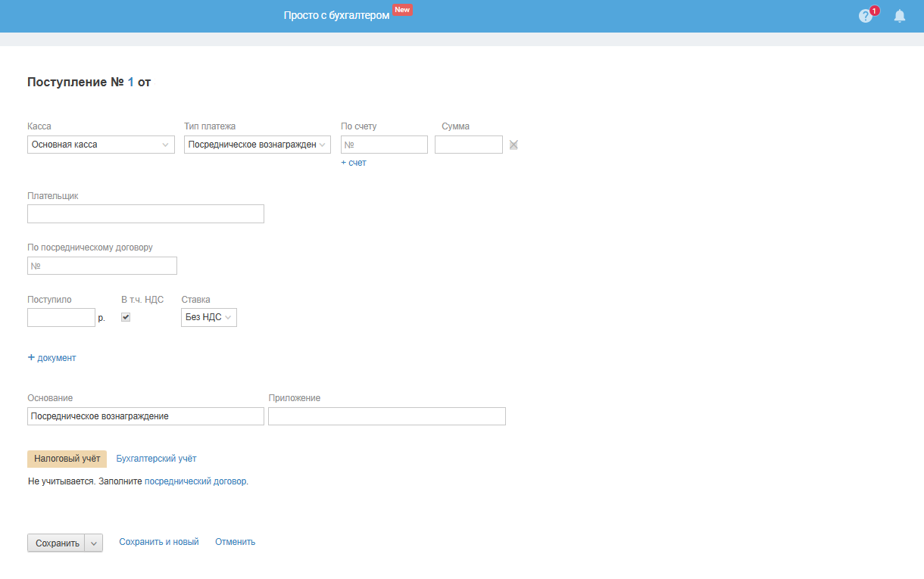This screenshot has width=924, height=579.
Task: Click the Основание field text
Action: [x=145, y=416]
